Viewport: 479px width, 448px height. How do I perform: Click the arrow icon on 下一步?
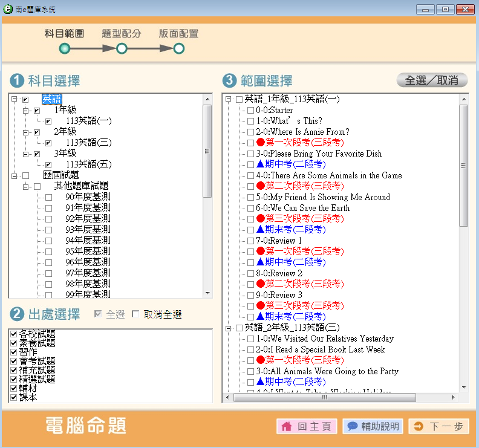[419, 426]
